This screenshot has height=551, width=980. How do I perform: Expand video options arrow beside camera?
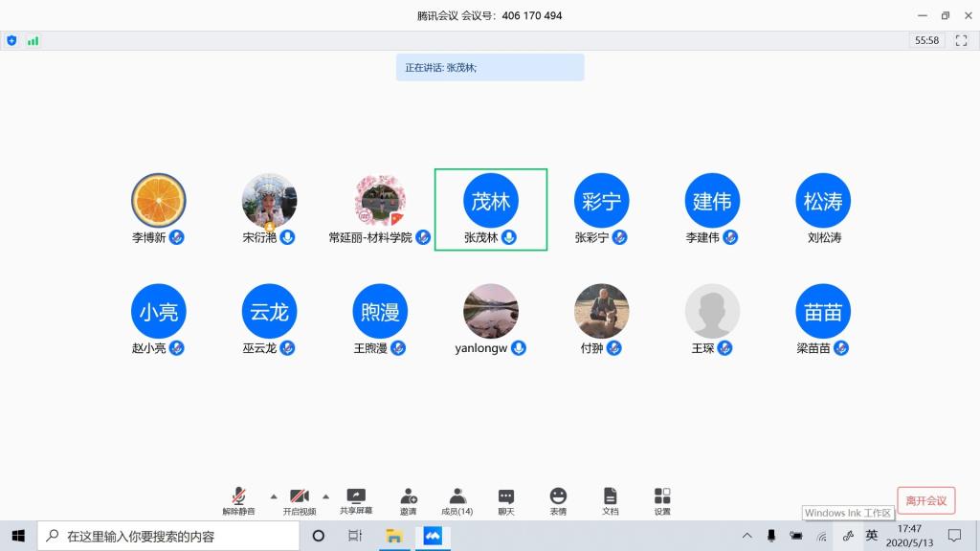(325, 496)
